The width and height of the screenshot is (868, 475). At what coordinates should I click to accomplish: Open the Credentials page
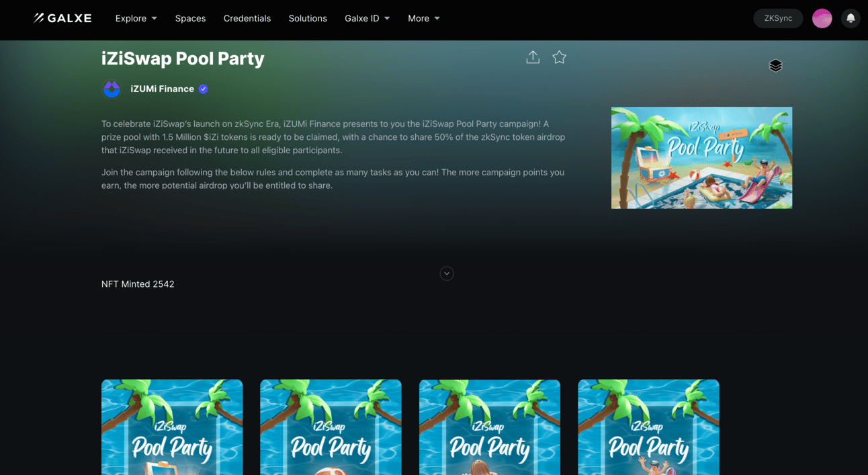click(x=247, y=18)
